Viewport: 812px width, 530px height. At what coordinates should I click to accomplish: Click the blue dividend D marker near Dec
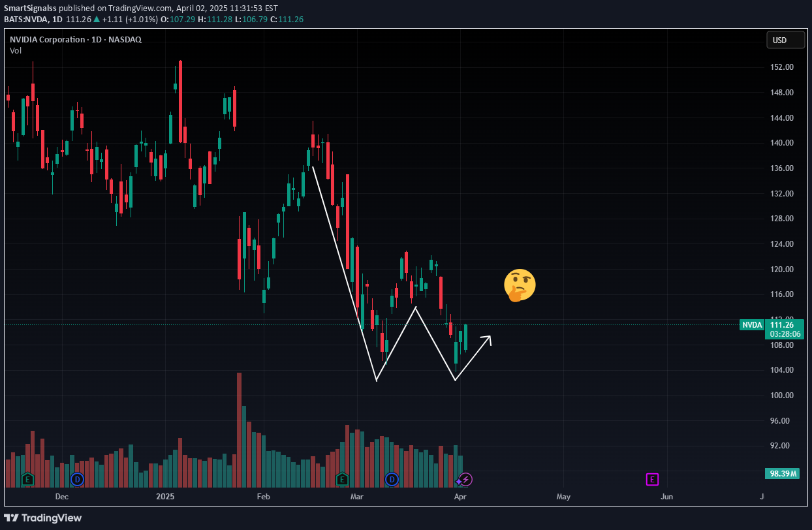(x=78, y=480)
